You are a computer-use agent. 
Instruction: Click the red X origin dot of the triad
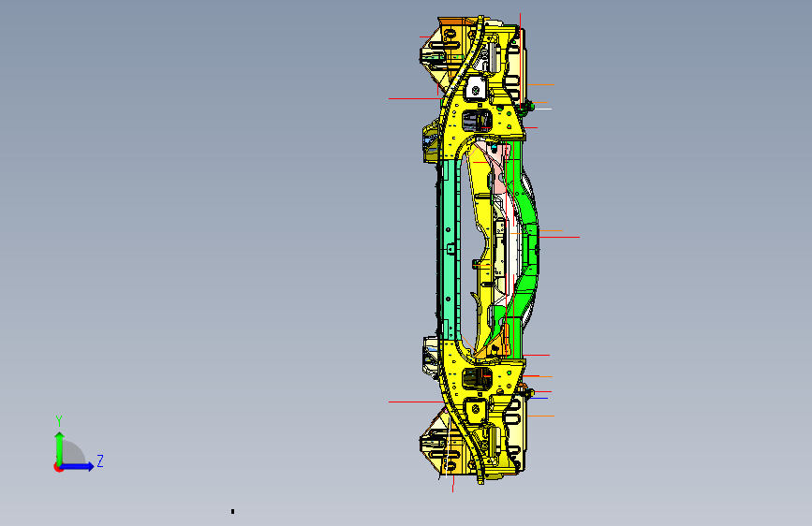point(58,467)
